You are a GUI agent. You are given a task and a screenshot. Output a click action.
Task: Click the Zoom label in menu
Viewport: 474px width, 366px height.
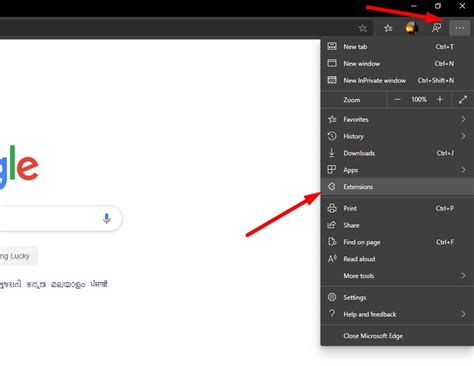(x=352, y=100)
